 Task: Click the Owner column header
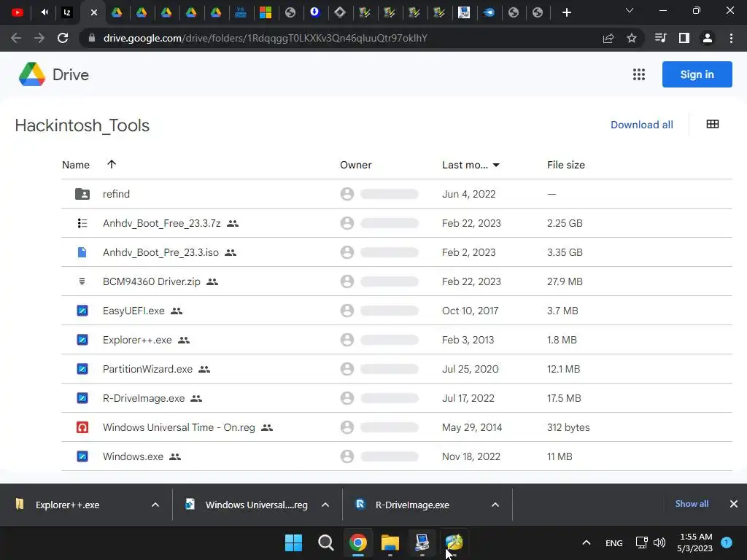pos(355,165)
